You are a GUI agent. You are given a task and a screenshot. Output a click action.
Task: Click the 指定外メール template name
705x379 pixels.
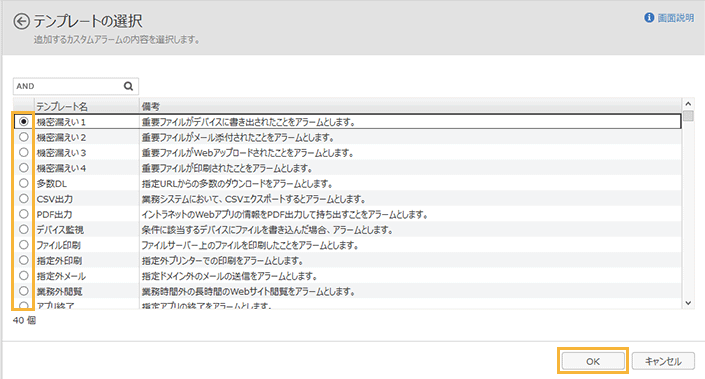(x=61, y=276)
